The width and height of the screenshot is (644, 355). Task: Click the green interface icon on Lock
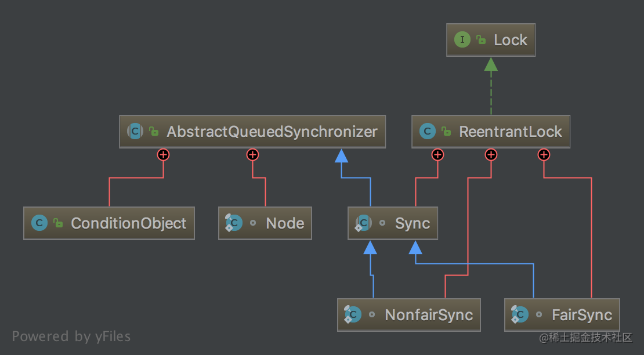[462, 40]
